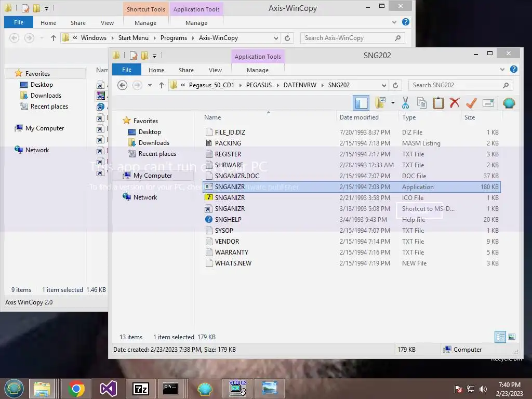
Task: Open Shortcut Tools tab in Axis-WinCopy window
Action: [x=146, y=9]
